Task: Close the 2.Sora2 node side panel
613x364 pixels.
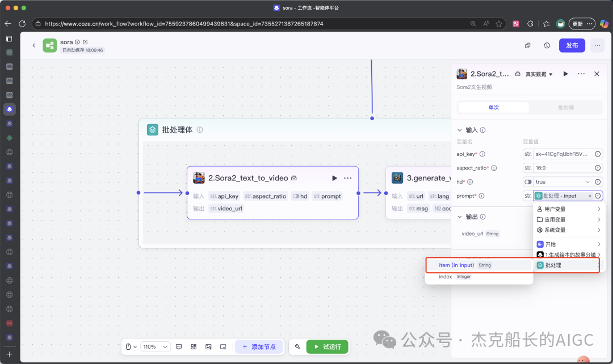Action: click(x=597, y=74)
